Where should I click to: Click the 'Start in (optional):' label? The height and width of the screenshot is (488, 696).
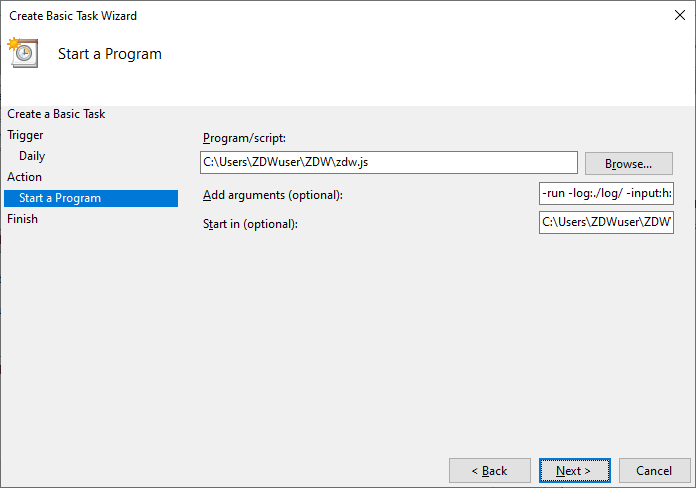(x=250, y=223)
